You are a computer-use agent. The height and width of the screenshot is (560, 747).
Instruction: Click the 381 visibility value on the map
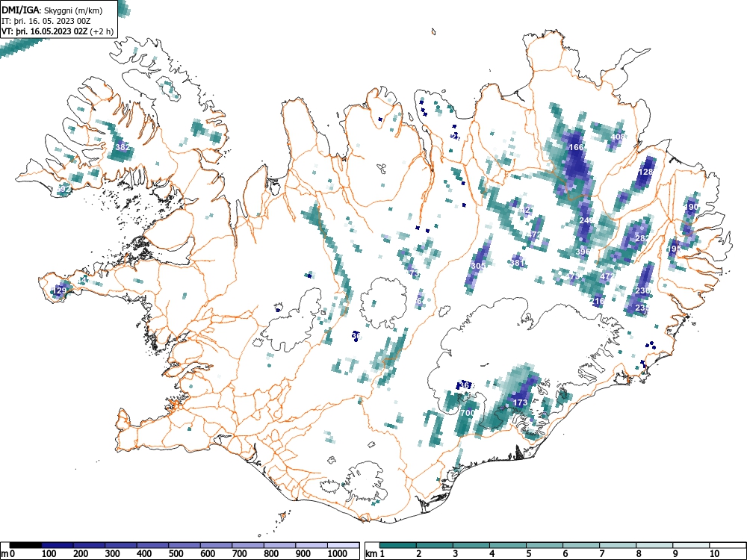pos(517,262)
